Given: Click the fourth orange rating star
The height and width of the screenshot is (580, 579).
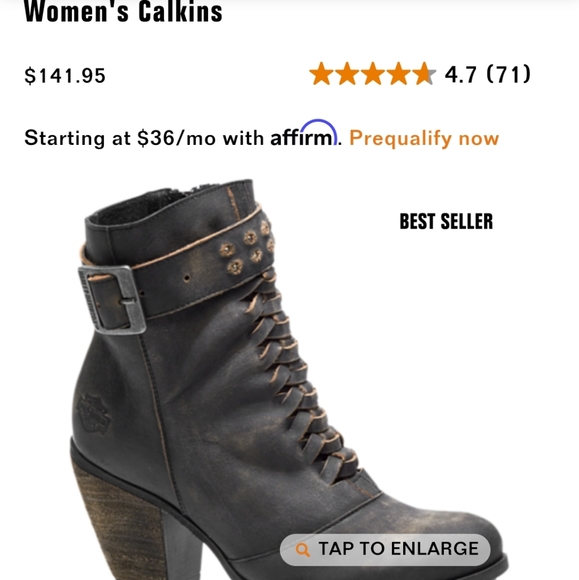Looking at the screenshot, I should click(399, 74).
